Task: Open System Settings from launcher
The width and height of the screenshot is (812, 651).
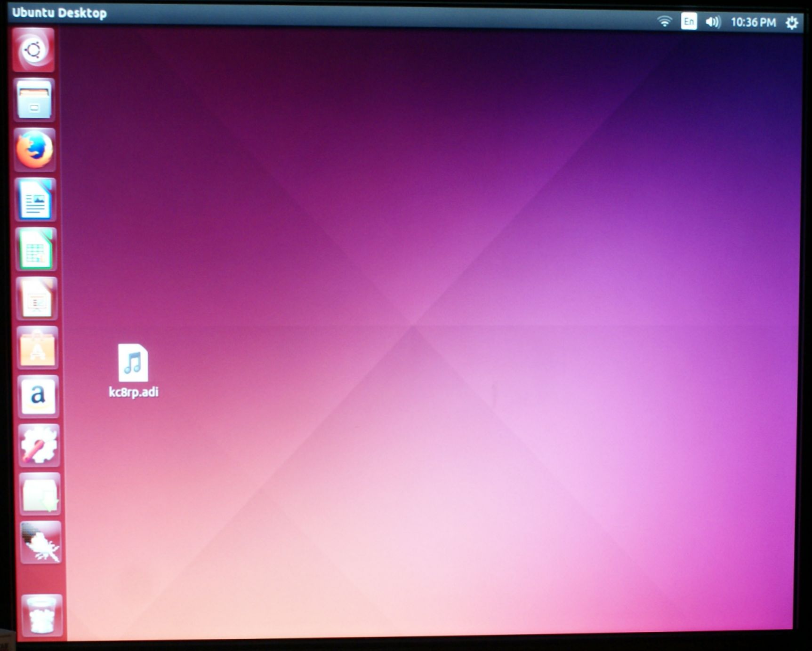Action: [40, 445]
